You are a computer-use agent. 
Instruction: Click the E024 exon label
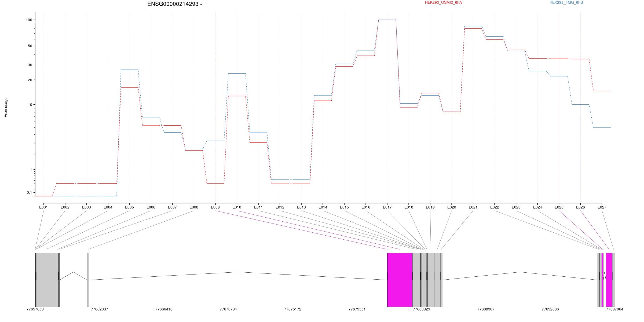tap(537, 207)
